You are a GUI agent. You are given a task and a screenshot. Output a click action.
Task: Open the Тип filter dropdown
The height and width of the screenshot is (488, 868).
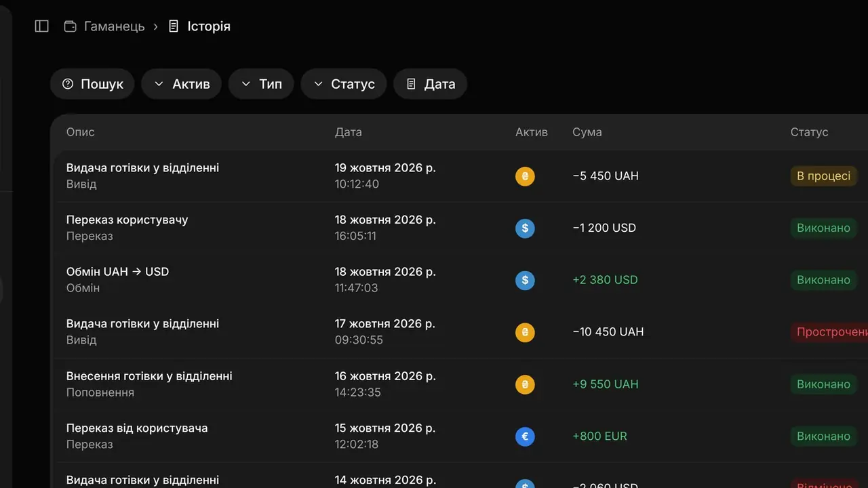coord(261,84)
